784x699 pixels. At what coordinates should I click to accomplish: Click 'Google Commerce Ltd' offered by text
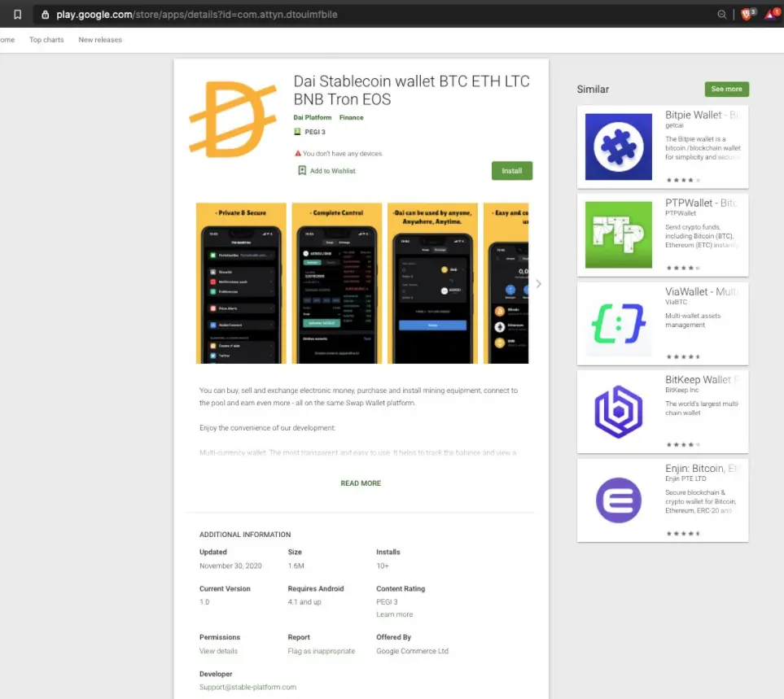[413, 651]
